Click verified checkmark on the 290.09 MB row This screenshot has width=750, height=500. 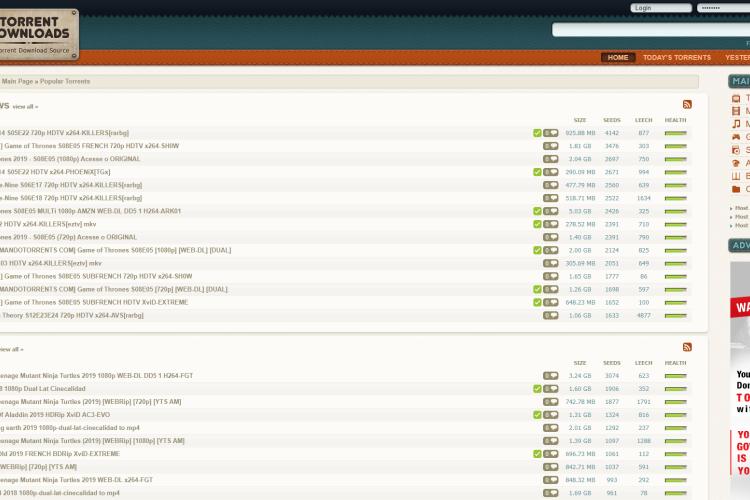pyautogui.click(x=537, y=172)
